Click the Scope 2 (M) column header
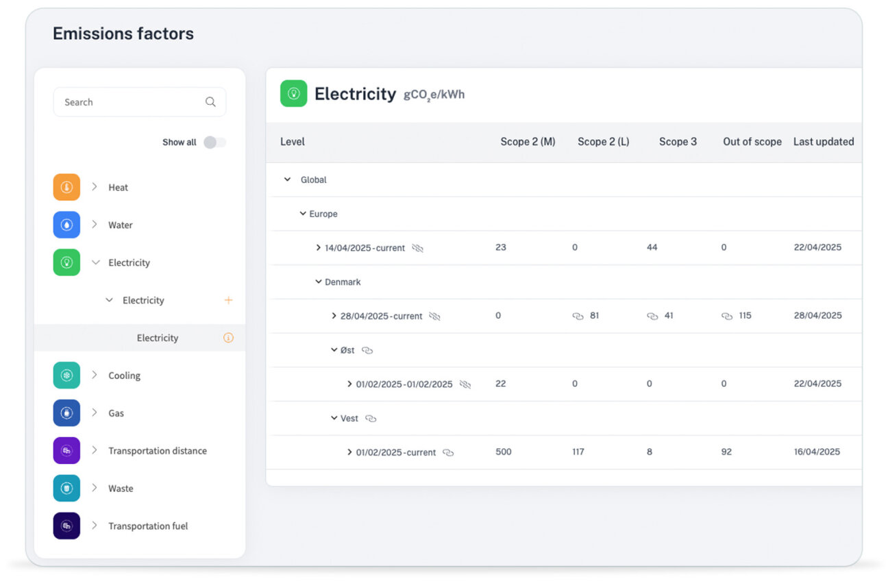 (x=528, y=142)
